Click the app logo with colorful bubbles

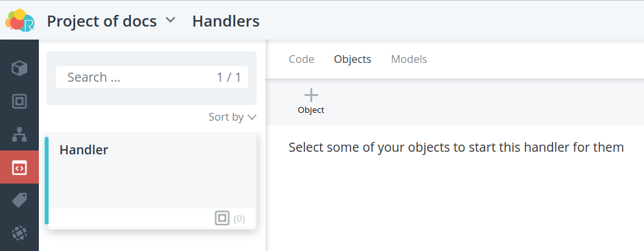coord(19,21)
